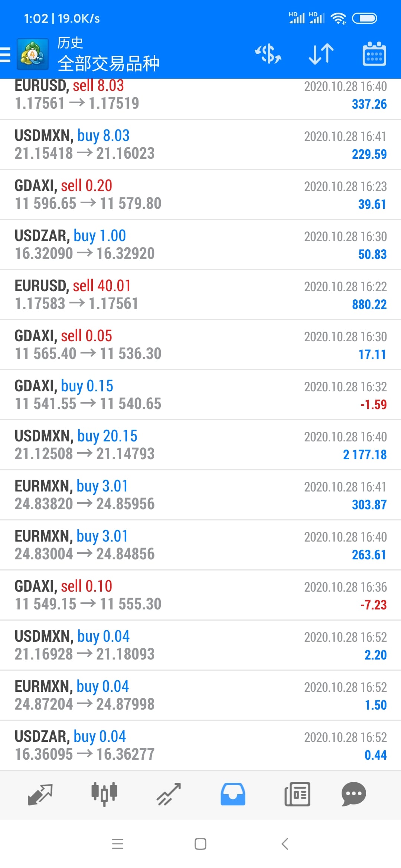The height and width of the screenshot is (868, 401).
Task: Tap the GDAXI sell 0.10 losing trade
Action: 200,595
